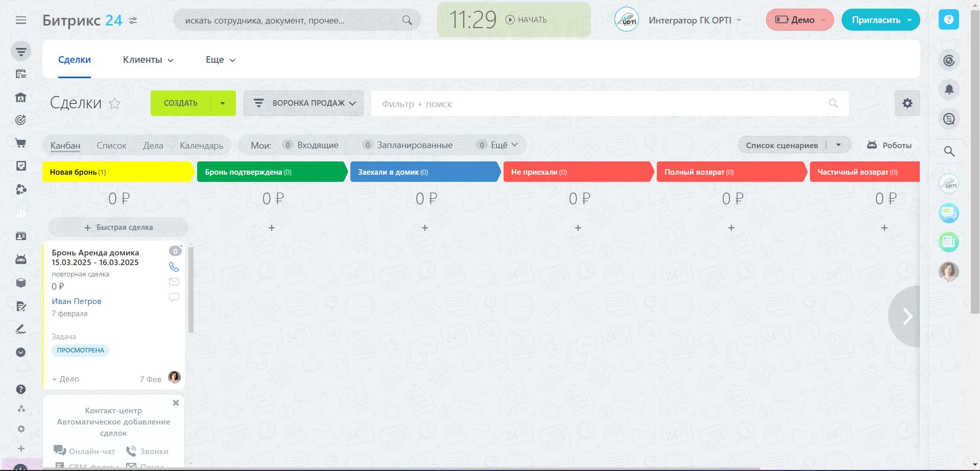Click the envelope icon on the deal card
Screen dimensions: 980x471
click(x=174, y=281)
